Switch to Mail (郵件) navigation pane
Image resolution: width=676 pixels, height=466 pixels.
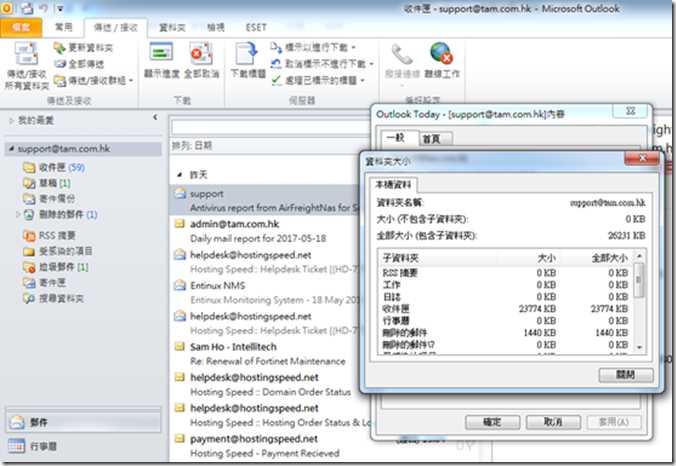click(x=83, y=422)
